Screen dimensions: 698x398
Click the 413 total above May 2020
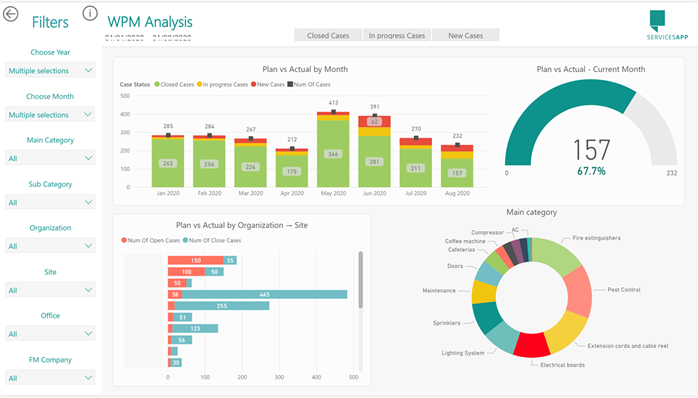click(x=333, y=102)
